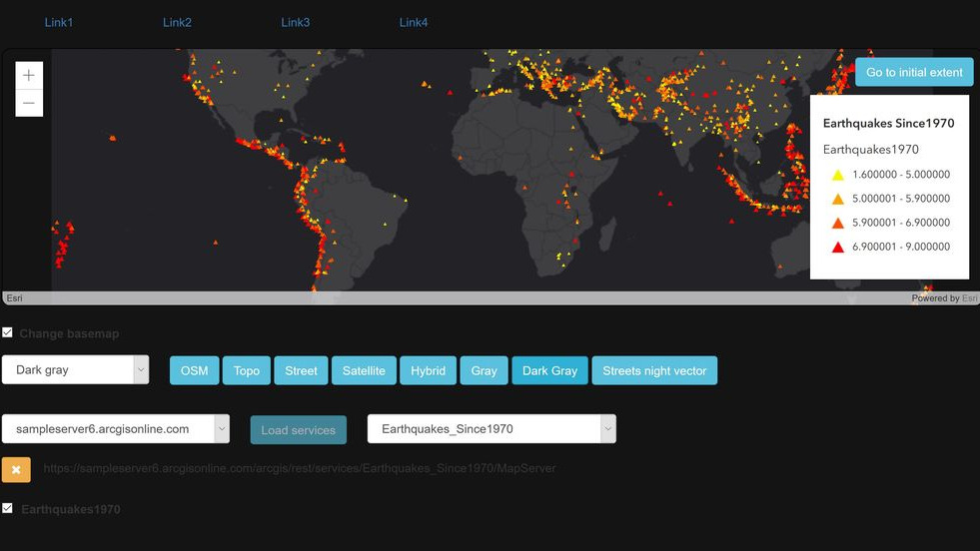Open the Esri attribution link at bottom right
Image resolution: width=980 pixels, height=551 pixels.
(969, 298)
